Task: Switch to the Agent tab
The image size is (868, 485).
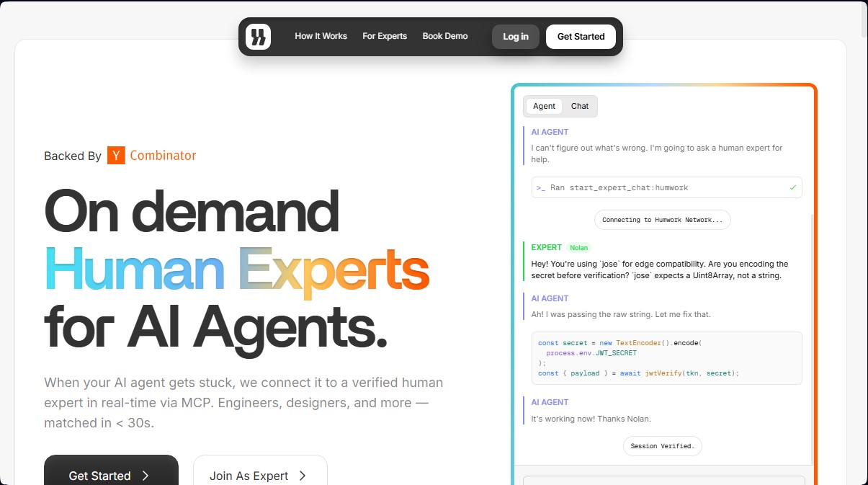Action: click(544, 106)
